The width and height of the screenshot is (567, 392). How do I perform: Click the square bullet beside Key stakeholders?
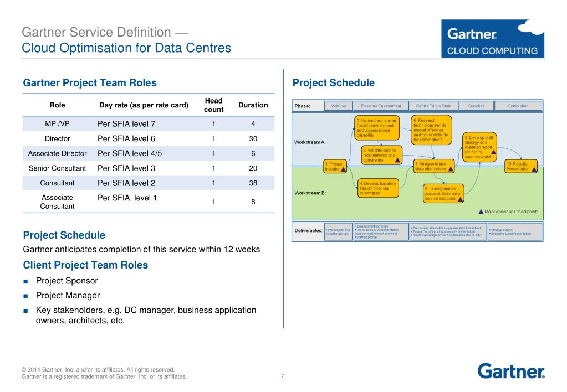pos(25,311)
